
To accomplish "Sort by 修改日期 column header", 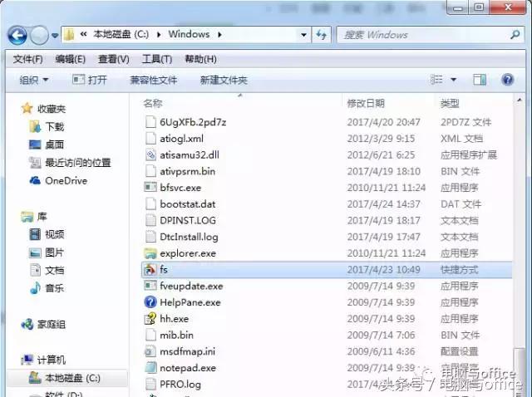I will click(366, 104).
